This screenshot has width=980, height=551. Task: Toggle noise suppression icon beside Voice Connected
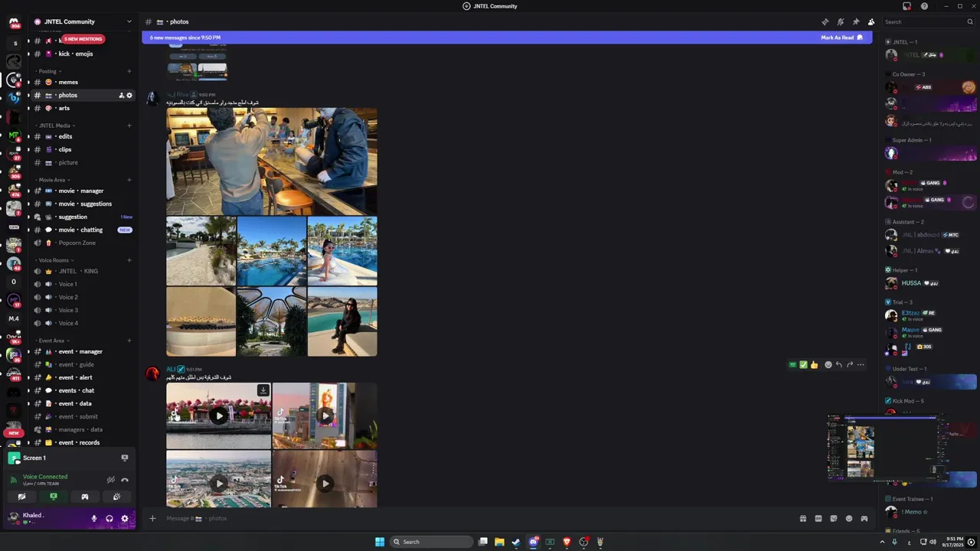tap(111, 480)
